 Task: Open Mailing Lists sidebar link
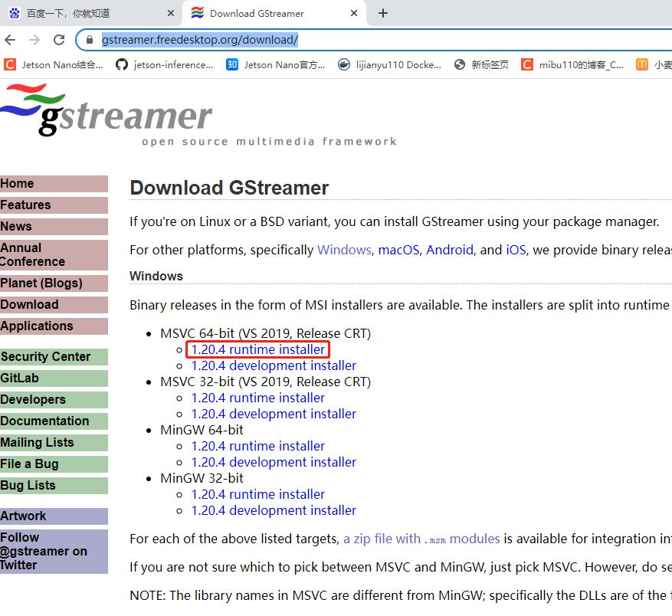click(54, 442)
